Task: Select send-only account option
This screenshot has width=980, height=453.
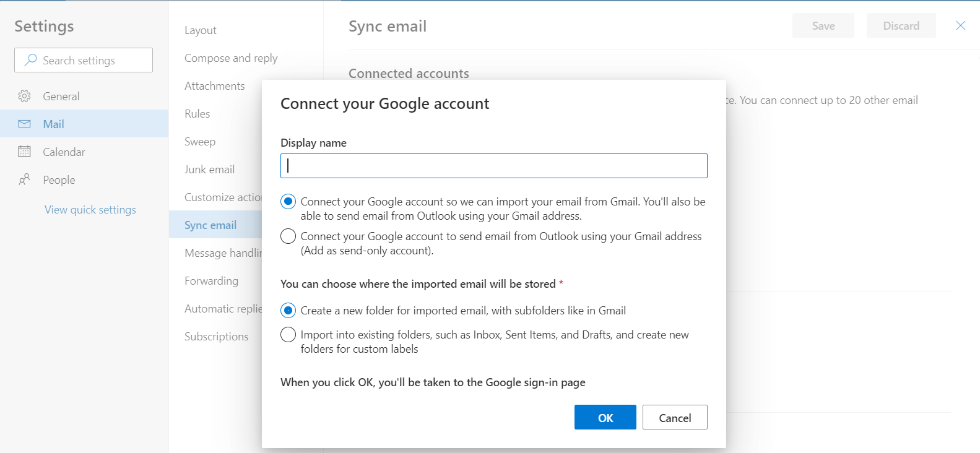Action: (x=288, y=236)
